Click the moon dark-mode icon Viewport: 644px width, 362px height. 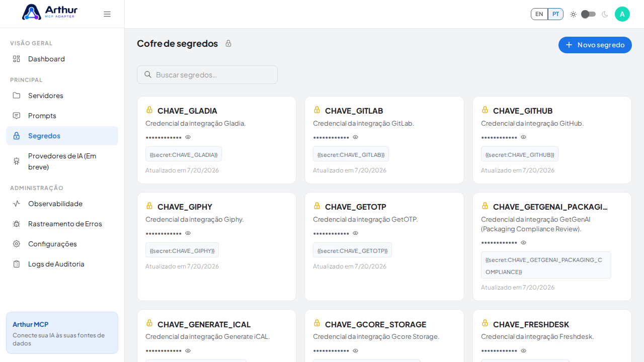[x=605, y=14]
